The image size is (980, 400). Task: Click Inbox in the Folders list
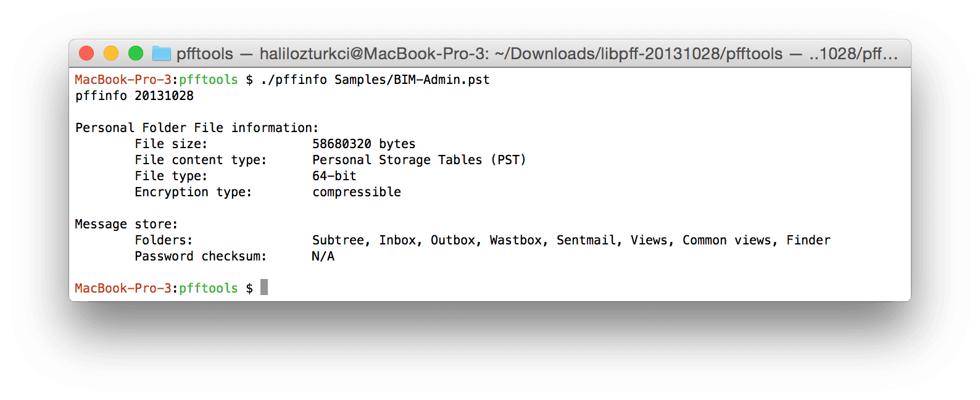point(397,240)
